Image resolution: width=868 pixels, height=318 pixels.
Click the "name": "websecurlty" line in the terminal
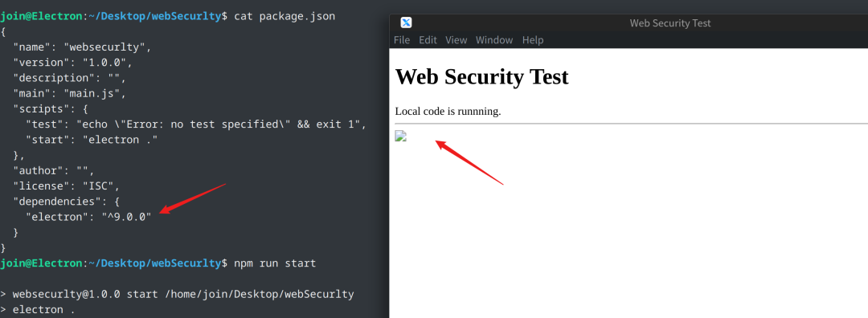82,47
